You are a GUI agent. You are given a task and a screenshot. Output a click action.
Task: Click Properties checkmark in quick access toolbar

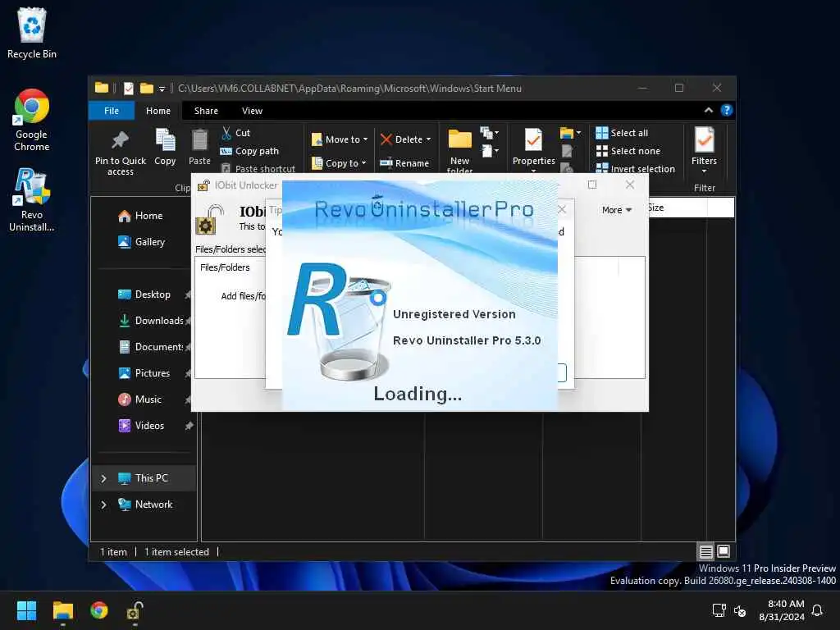129,89
